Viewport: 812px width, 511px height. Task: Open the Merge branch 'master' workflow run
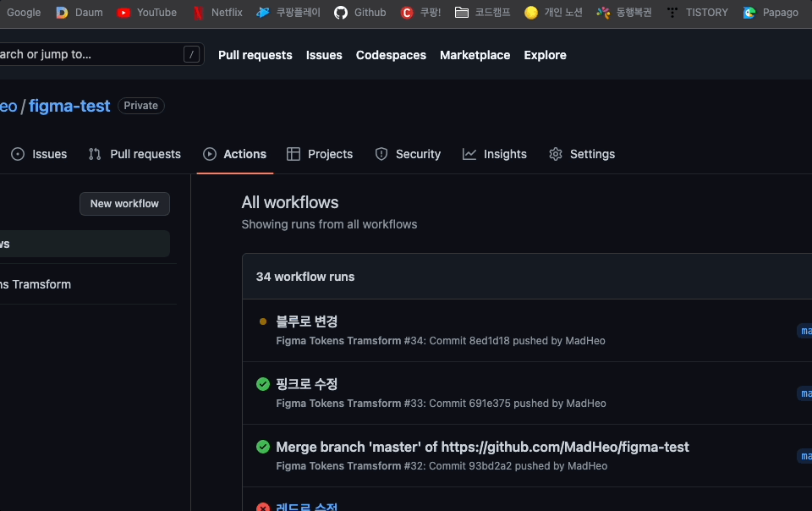coord(482,447)
